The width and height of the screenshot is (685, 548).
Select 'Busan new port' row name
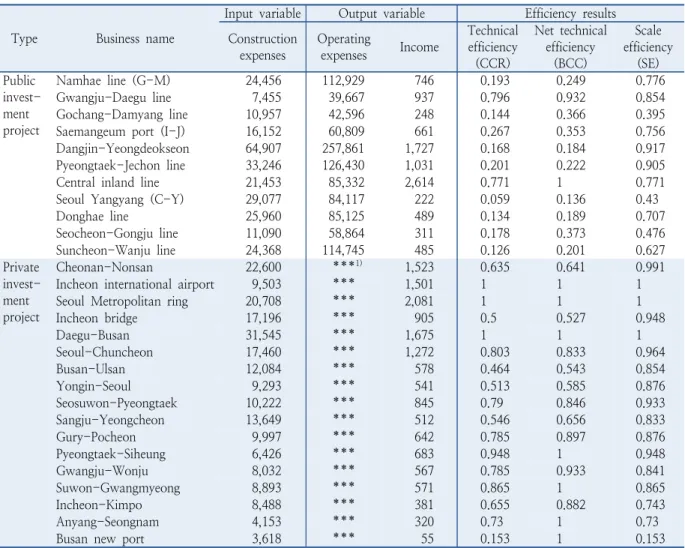click(x=100, y=539)
